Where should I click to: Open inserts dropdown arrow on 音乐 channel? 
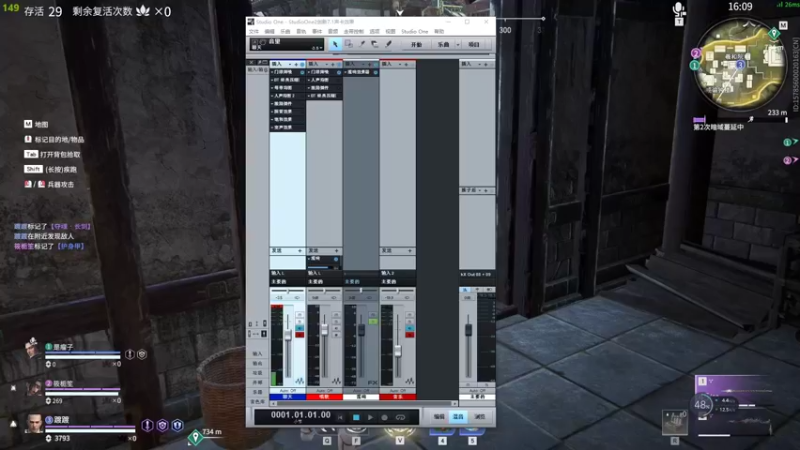(400, 64)
